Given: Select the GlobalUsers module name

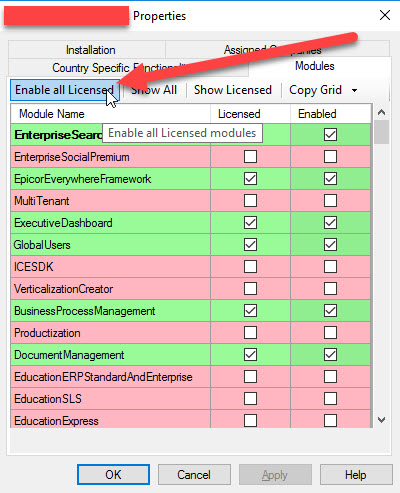Looking at the screenshot, I should (x=42, y=245).
